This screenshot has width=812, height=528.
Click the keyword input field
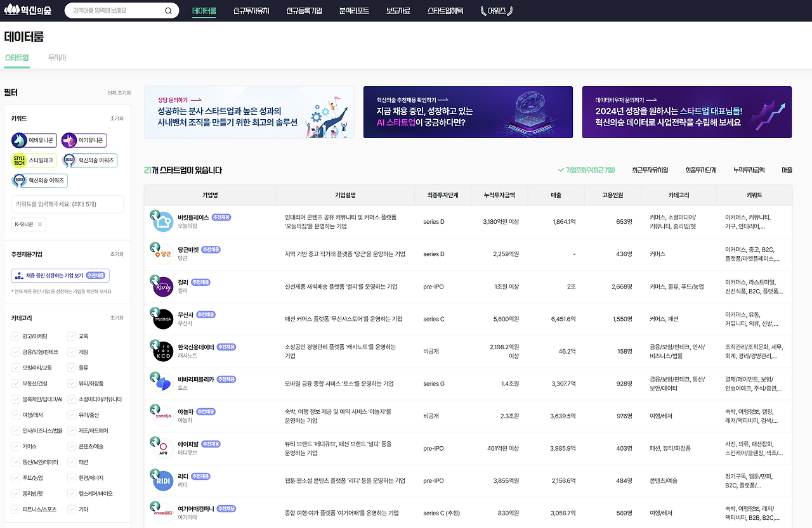[67, 204]
